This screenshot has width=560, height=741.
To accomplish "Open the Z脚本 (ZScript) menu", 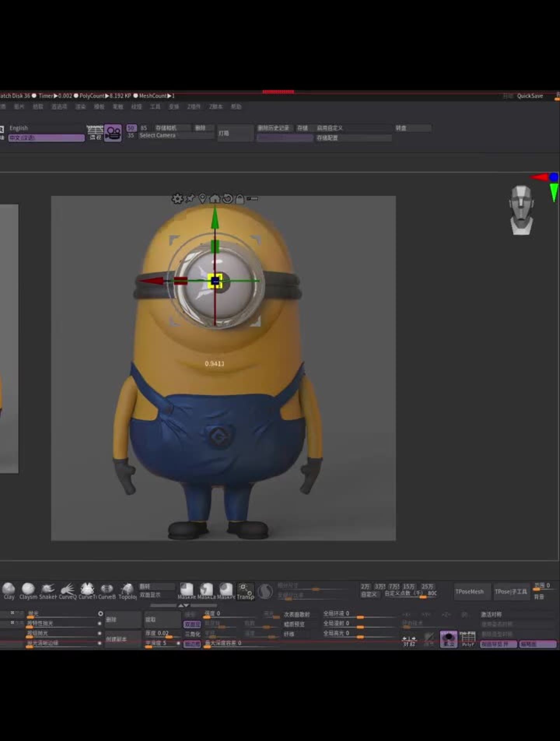I will coord(215,107).
